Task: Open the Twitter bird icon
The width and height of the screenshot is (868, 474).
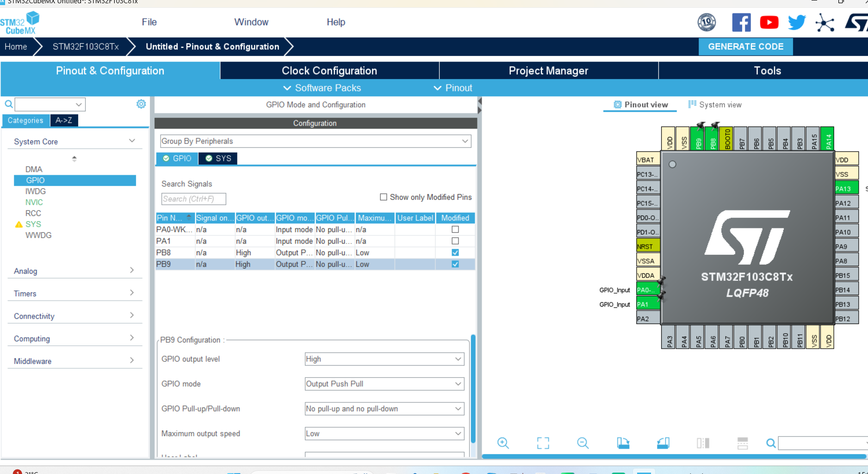Action: point(797,22)
